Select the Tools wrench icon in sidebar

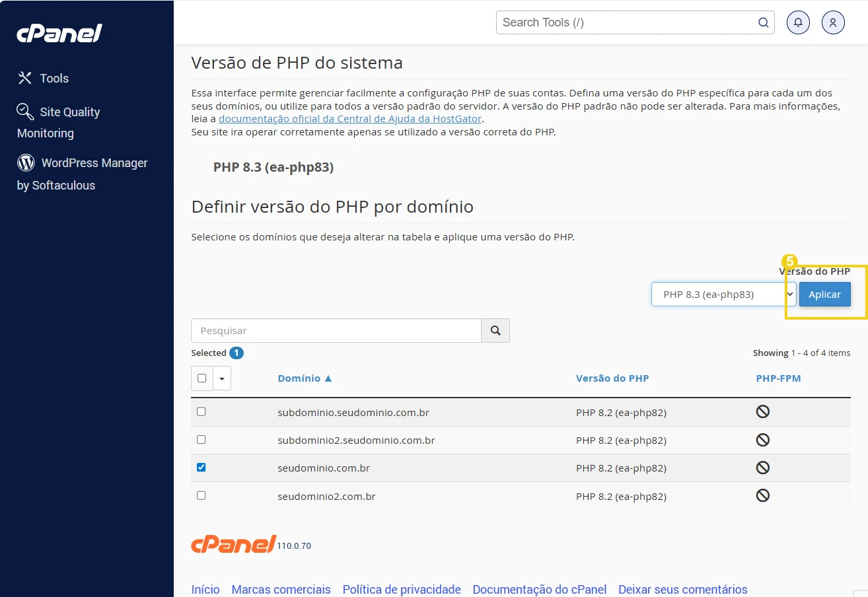pos(24,78)
